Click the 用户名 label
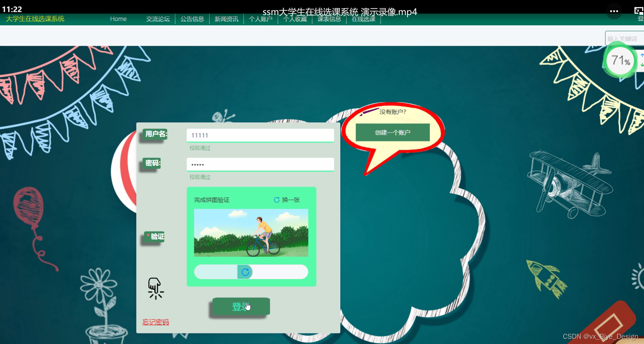644x344 pixels. (155, 134)
